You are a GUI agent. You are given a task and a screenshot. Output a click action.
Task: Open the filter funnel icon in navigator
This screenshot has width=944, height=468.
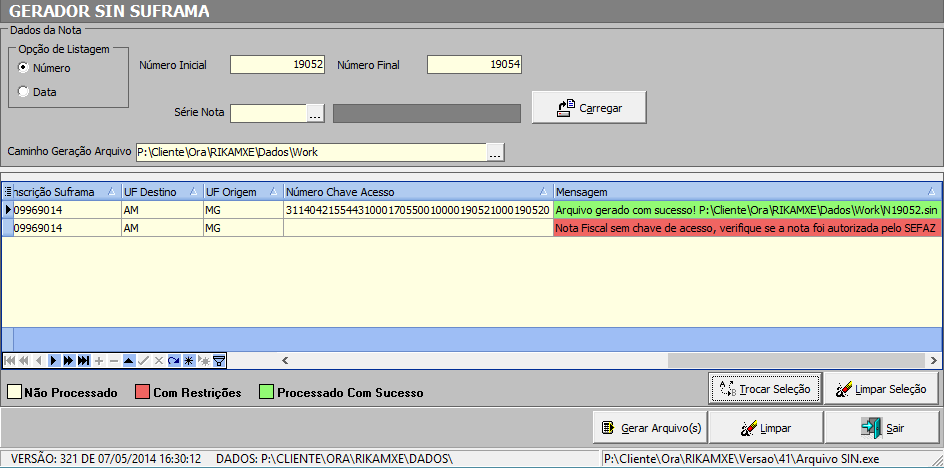pos(218,361)
